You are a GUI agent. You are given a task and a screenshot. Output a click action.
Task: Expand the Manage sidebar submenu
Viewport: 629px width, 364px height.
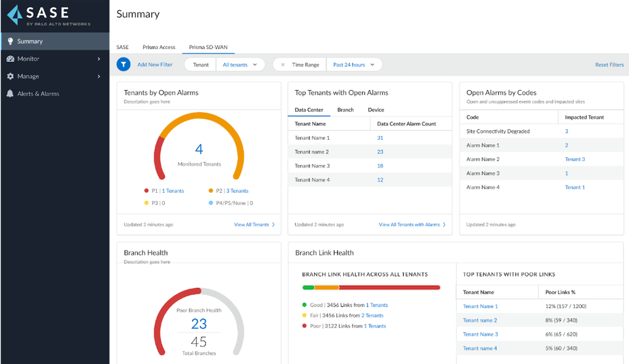[99, 77]
